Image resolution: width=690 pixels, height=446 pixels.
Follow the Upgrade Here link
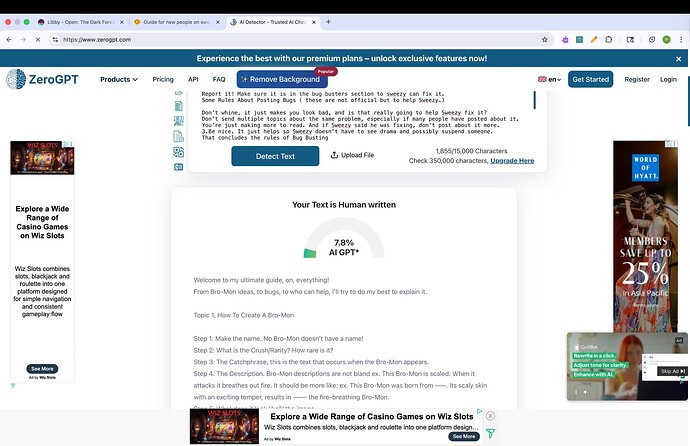tap(512, 161)
